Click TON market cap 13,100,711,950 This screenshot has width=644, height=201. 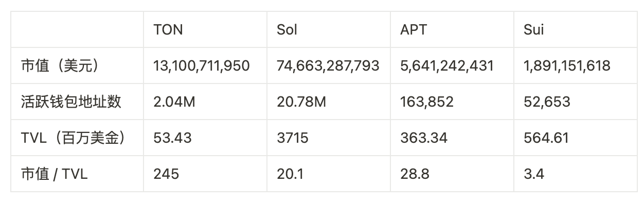point(202,66)
